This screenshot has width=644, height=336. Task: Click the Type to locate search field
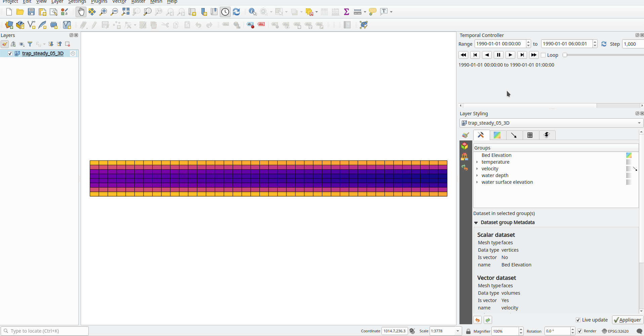coord(47,331)
